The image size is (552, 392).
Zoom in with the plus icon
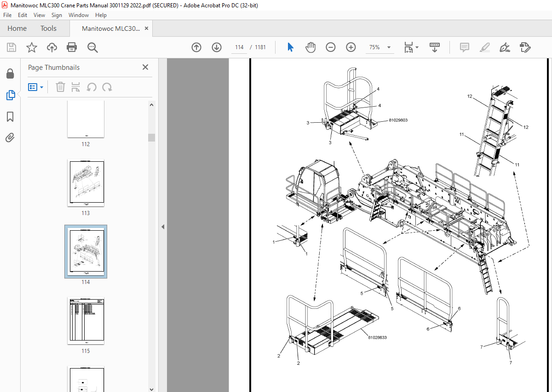pyautogui.click(x=351, y=47)
